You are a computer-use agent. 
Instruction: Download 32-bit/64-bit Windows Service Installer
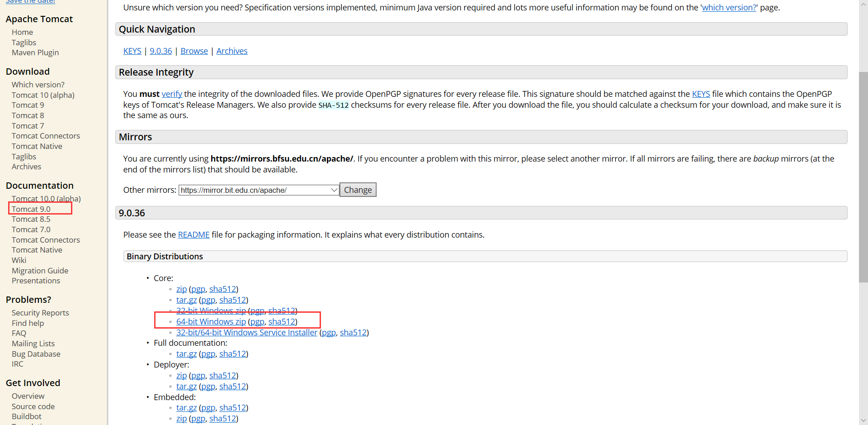[247, 333]
